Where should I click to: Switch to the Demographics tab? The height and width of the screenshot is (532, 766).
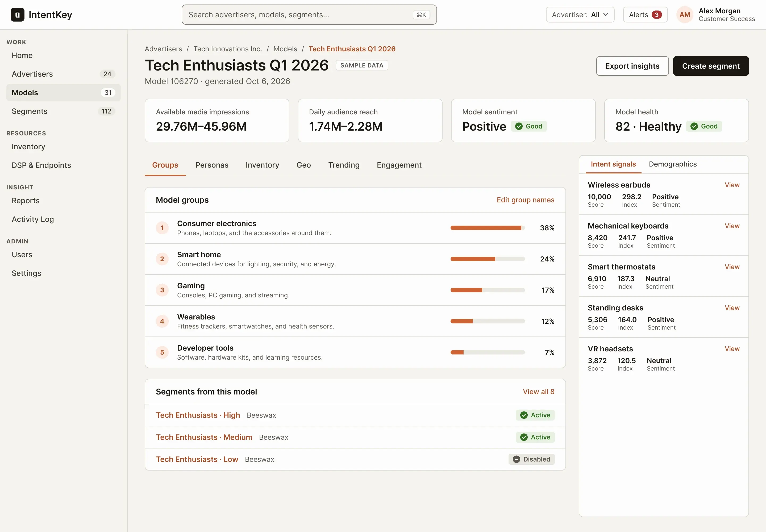click(672, 164)
